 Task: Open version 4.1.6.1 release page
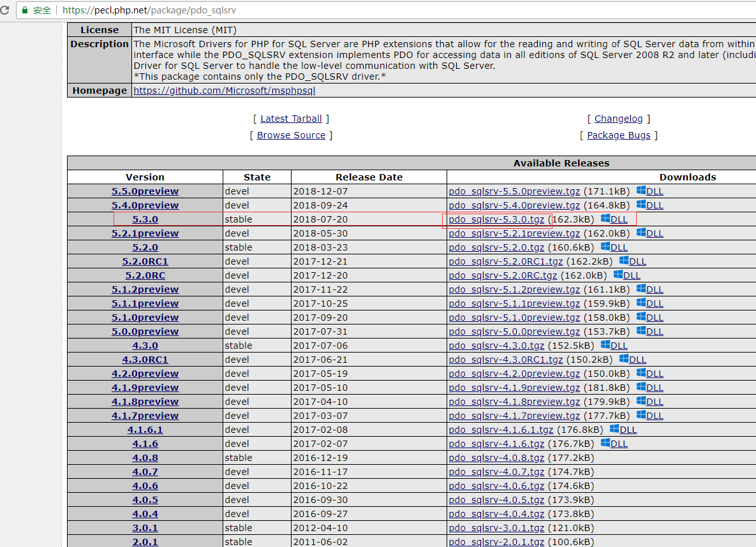(145, 429)
